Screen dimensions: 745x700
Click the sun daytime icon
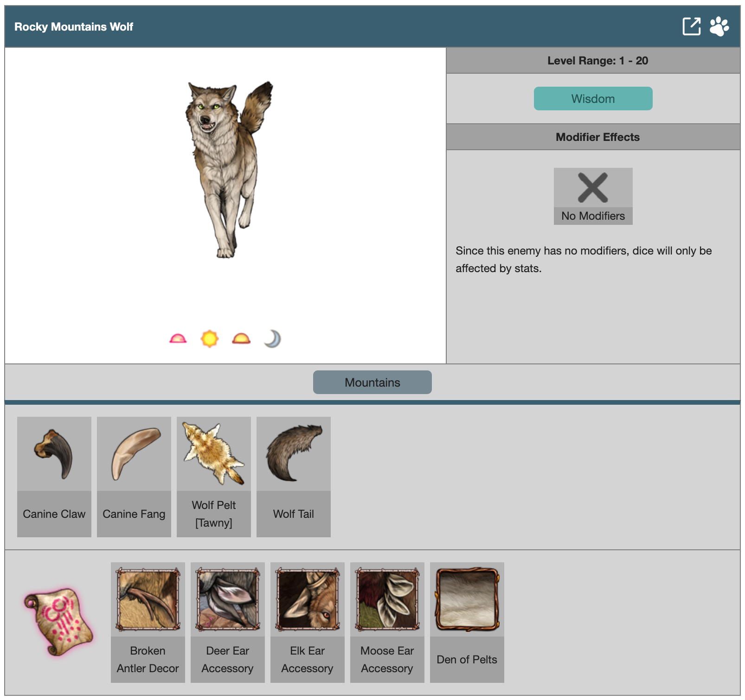[x=210, y=339]
